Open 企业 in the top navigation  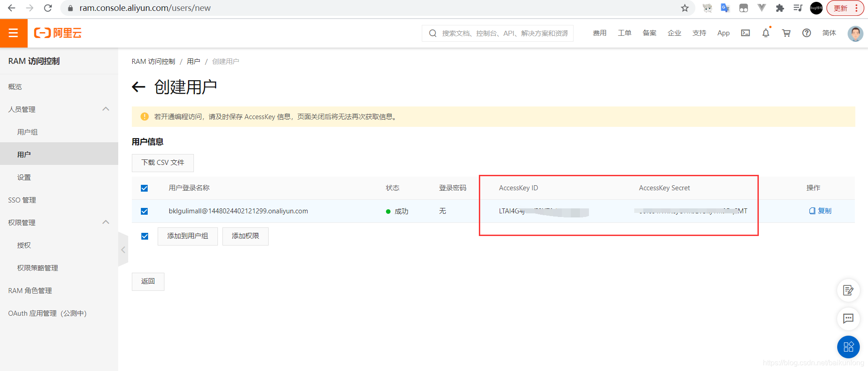coord(674,33)
